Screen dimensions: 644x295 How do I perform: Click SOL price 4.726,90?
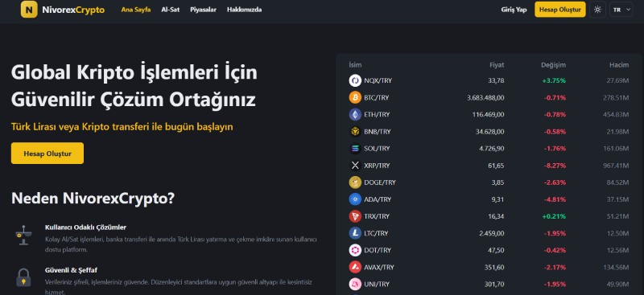491,149
